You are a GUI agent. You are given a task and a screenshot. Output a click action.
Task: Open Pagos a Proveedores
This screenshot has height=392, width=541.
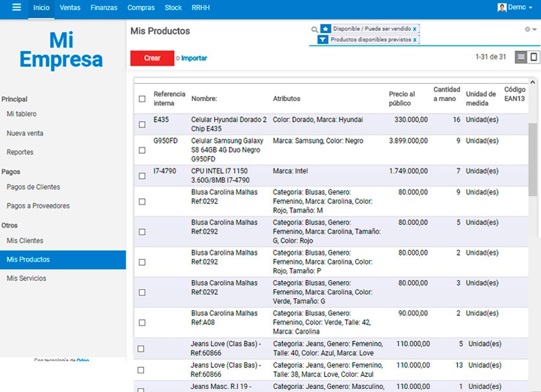tap(38, 206)
